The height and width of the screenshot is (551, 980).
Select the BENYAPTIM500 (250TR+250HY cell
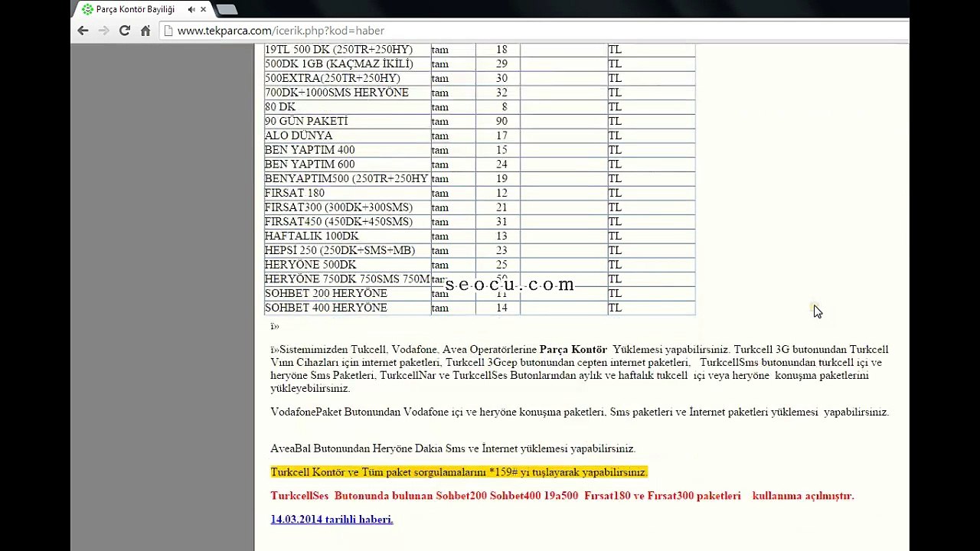(346, 179)
